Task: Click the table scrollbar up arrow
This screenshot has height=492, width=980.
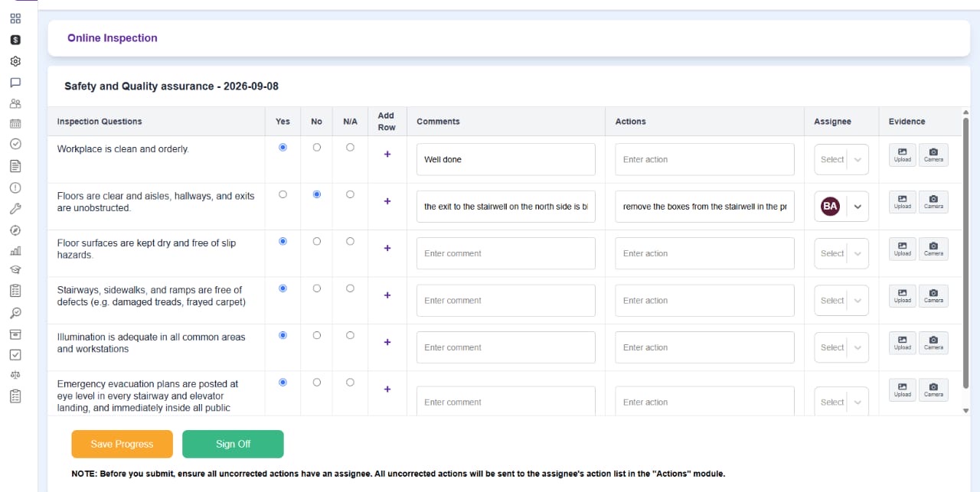Action: [965, 112]
